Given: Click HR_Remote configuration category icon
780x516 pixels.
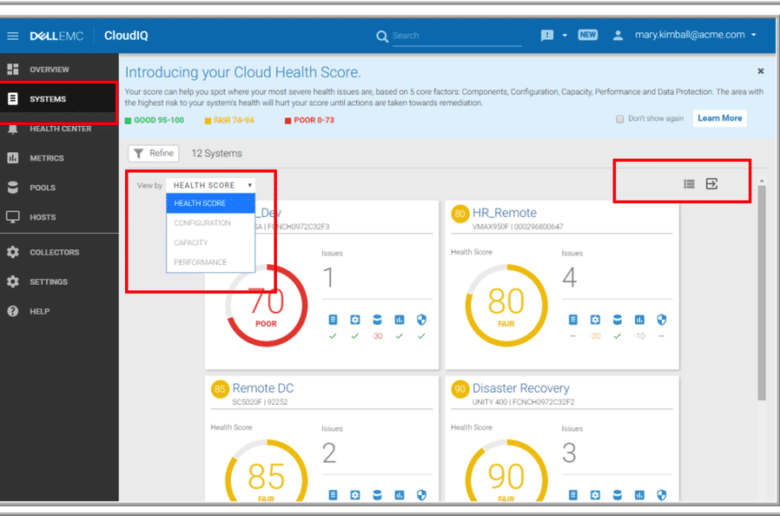Looking at the screenshot, I should 595,319.
